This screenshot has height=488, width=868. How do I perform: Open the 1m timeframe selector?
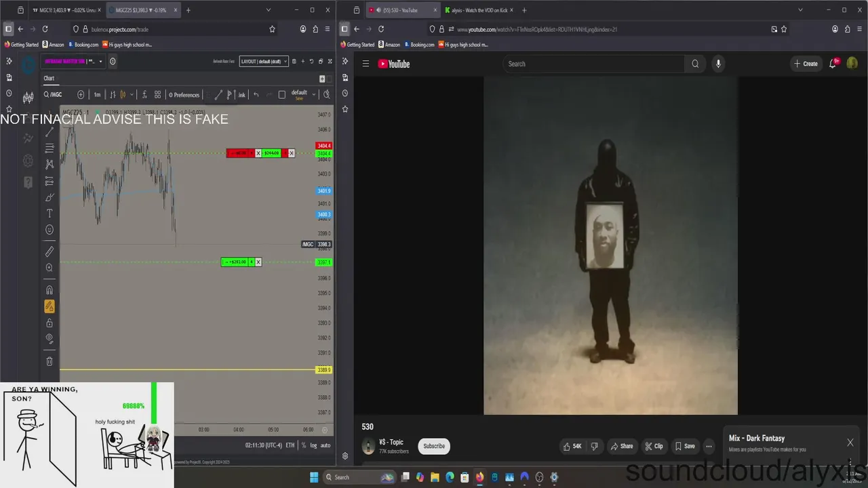pos(97,95)
